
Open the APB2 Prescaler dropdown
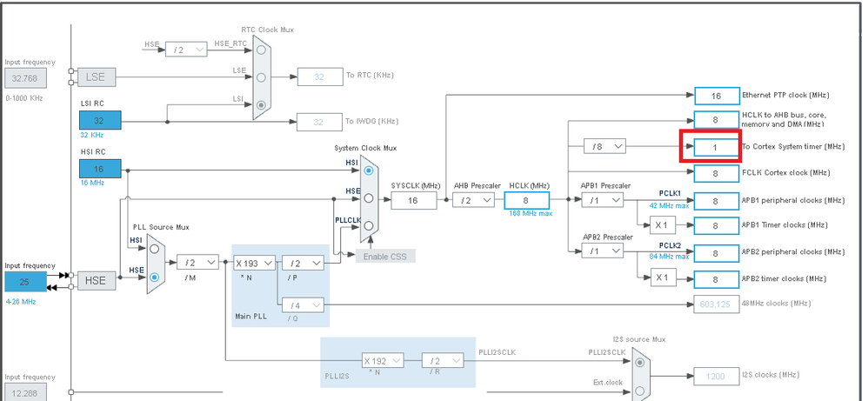tap(602, 251)
